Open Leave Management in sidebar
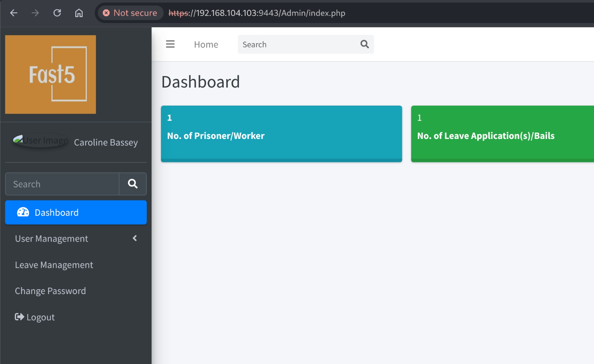This screenshot has height=364, width=594. 54,265
